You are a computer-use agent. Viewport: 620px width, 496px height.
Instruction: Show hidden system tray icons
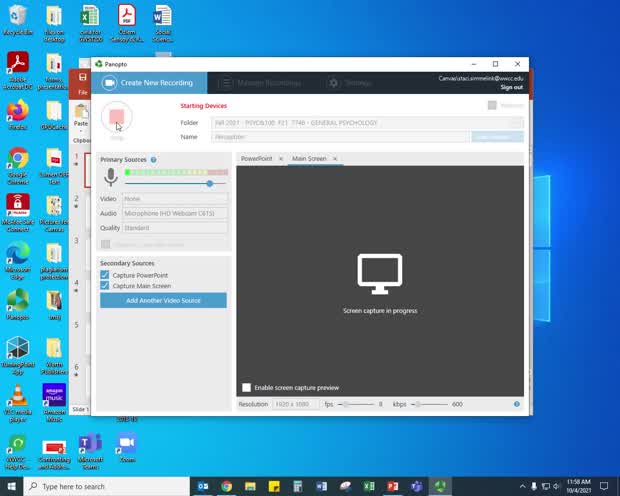[x=522, y=486]
